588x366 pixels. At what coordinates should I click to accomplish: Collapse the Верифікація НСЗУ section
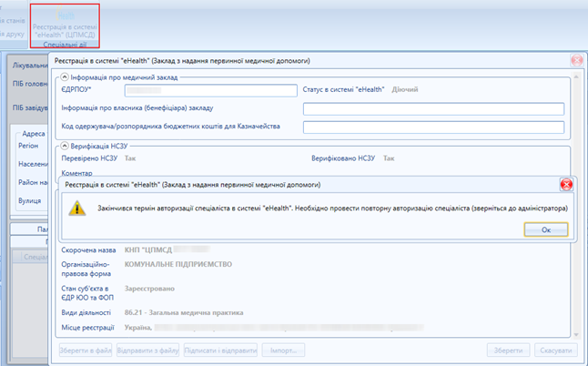coord(65,146)
